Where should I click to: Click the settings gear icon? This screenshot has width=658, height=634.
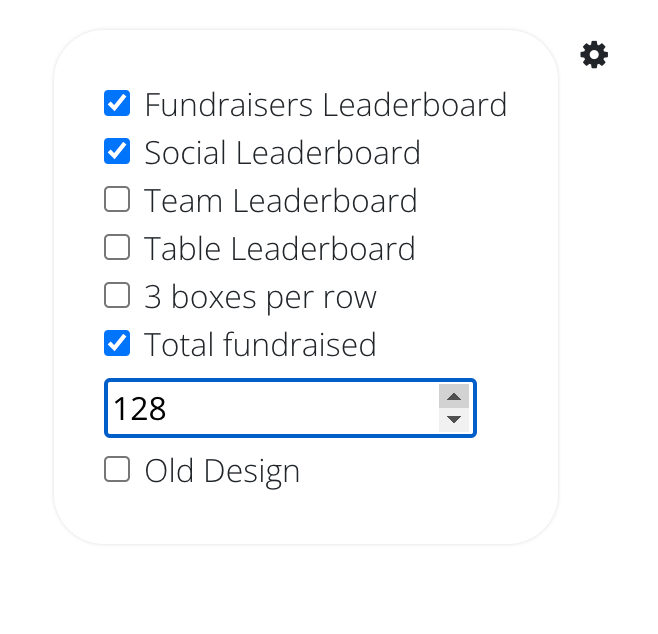click(594, 55)
